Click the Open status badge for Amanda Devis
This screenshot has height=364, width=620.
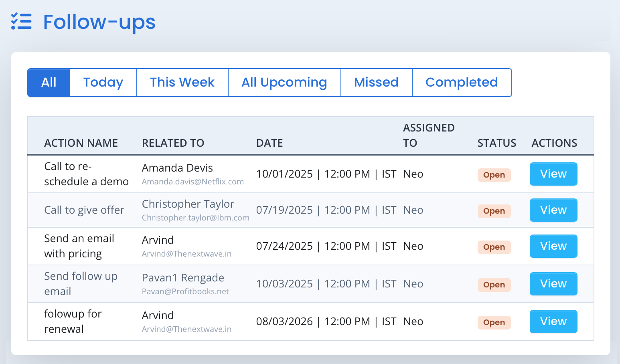pos(494,175)
